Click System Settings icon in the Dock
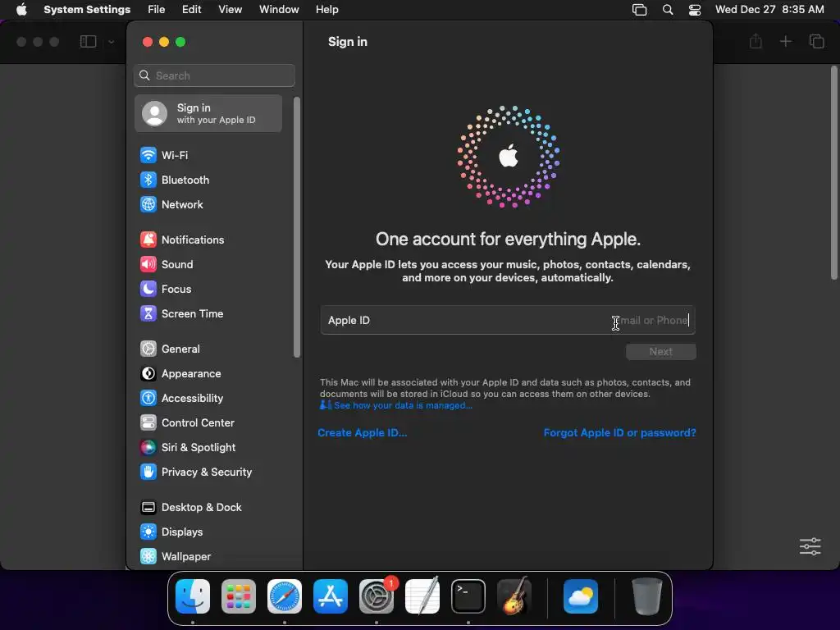 click(x=377, y=597)
